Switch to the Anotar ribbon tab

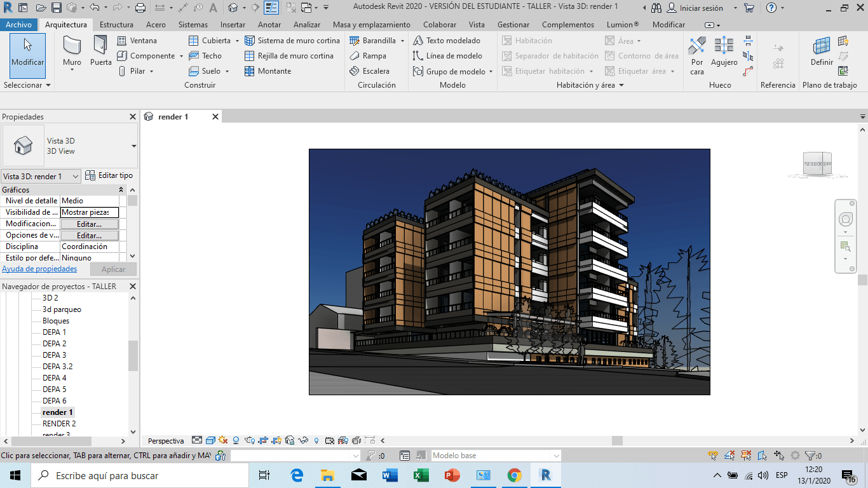tap(269, 25)
